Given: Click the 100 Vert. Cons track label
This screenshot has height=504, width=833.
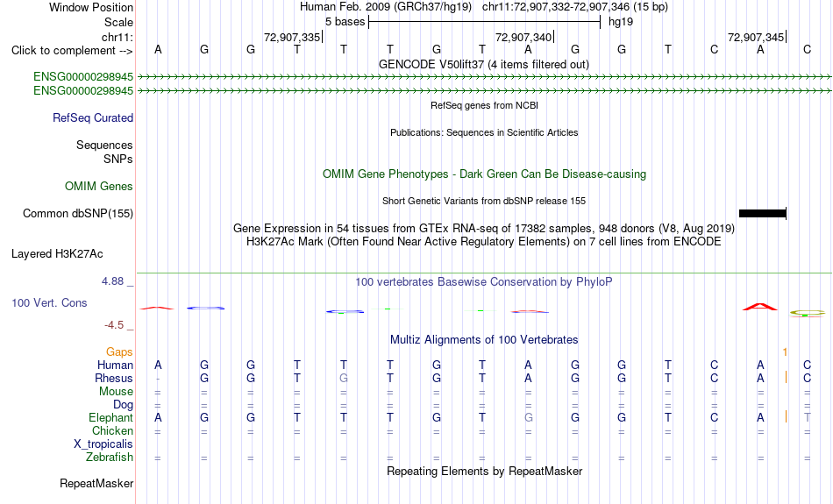Looking at the screenshot, I should point(49,302).
